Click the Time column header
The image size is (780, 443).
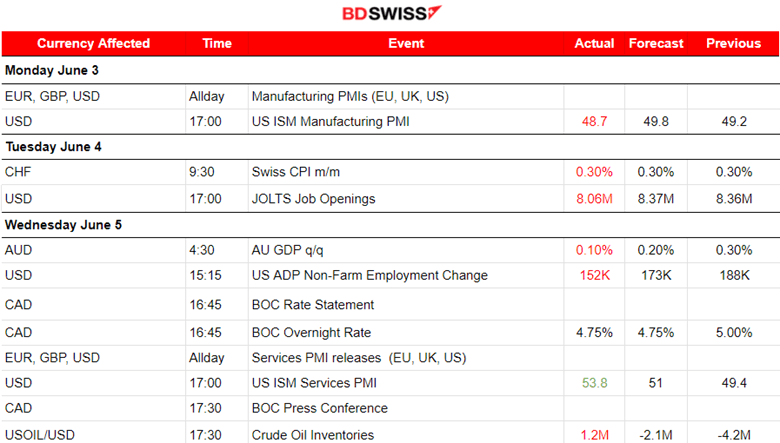pyautogui.click(x=217, y=44)
